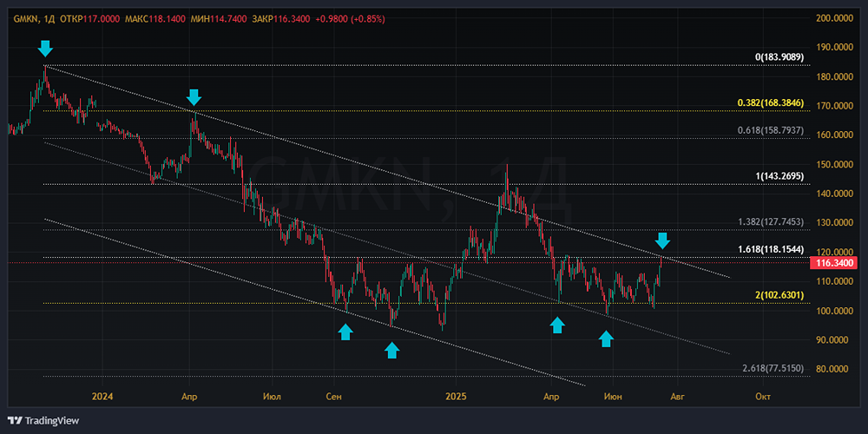868x434 pixels.
Task: Click the first Апр label on the time axis
Action: tap(189, 397)
